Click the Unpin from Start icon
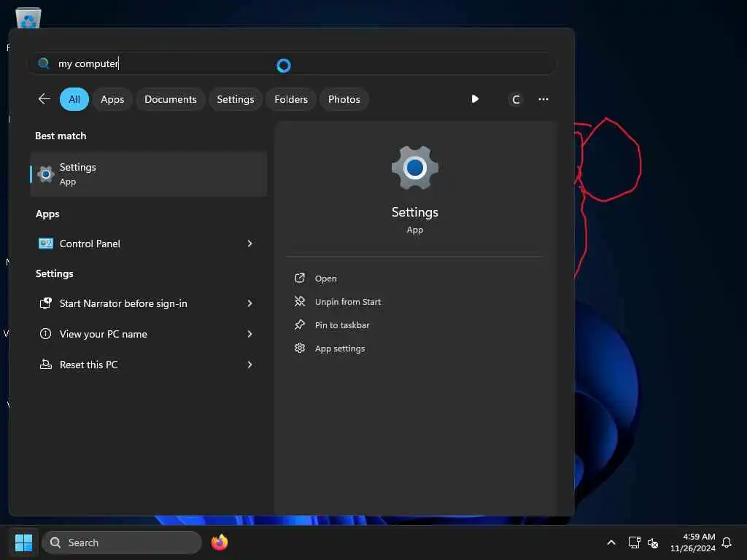The height and width of the screenshot is (560, 747). tap(300, 301)
